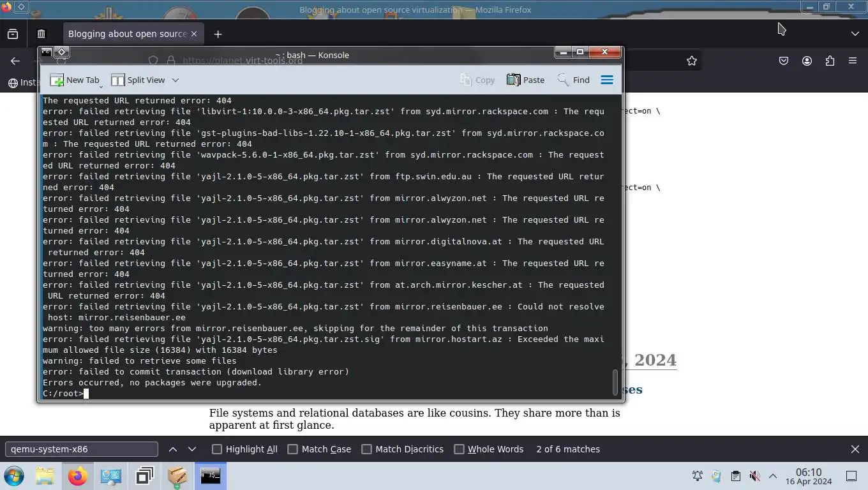Click the pinned building icon tab in Firefox

coord(41,34)
